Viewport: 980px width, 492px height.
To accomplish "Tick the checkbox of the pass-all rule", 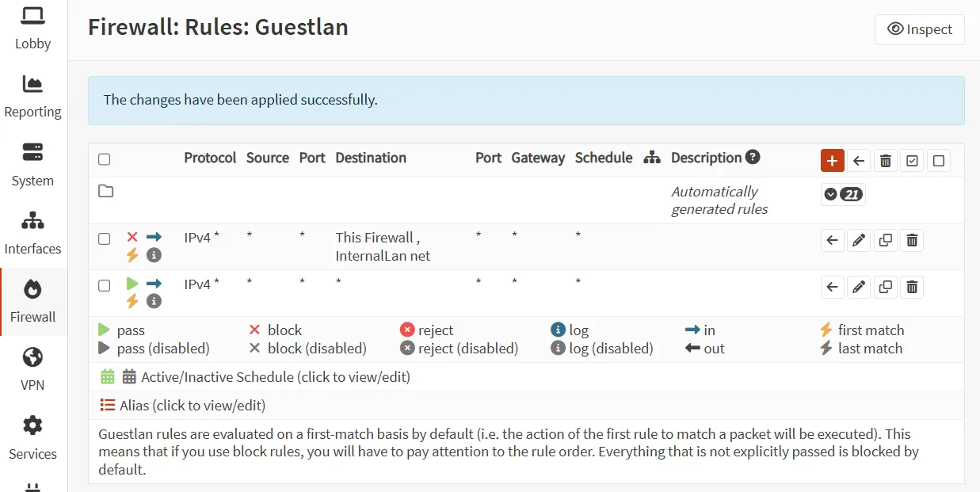I will pos(104,285).
